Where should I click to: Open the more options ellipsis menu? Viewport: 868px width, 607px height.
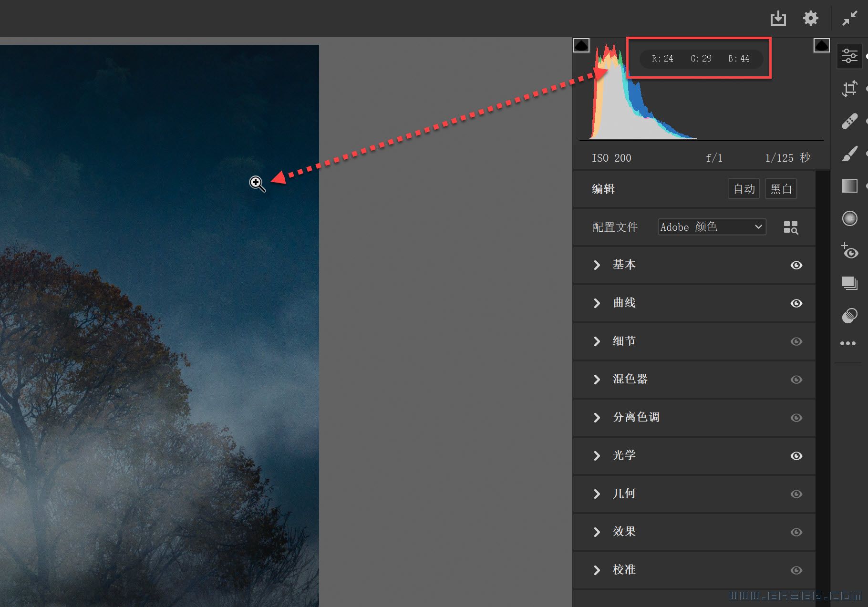[847, 343]
